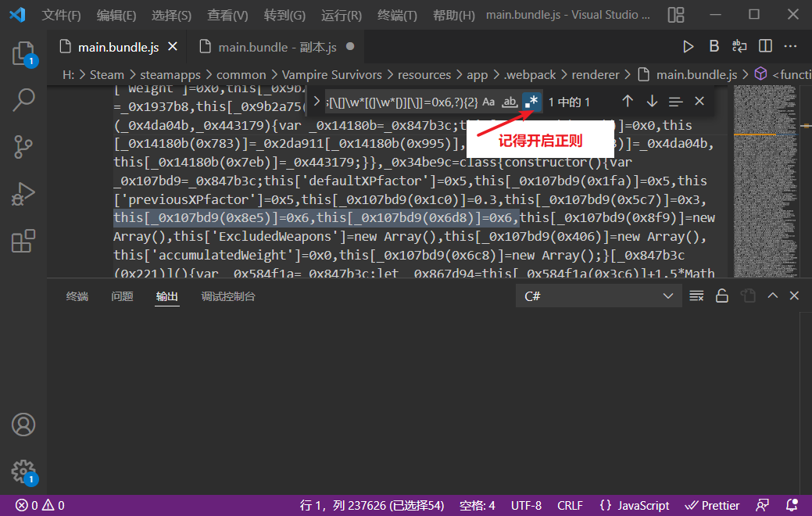Expand the replace field in find widget
Image resolution: width=812 pixels, height=516 pixels.
tap(317, 102)
